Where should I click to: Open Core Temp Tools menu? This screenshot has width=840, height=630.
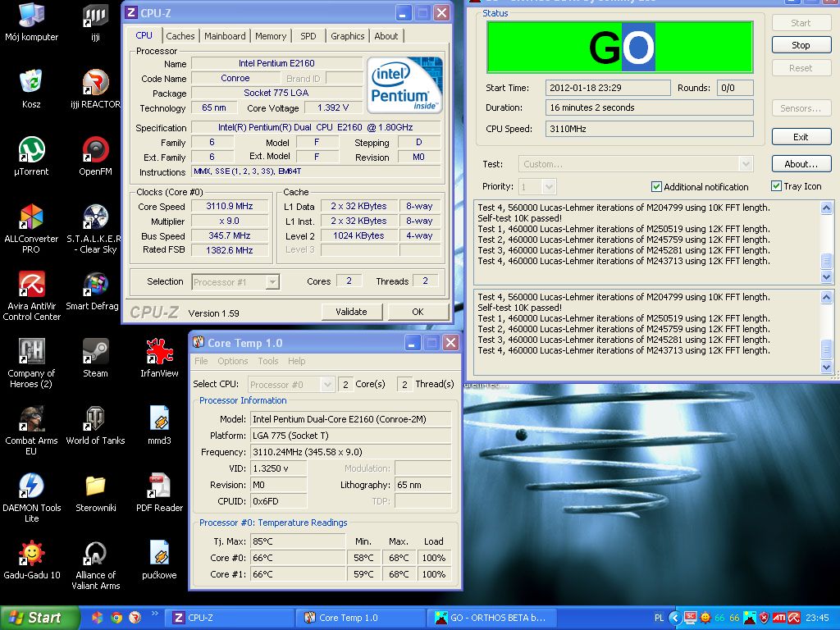(x=268, y=361)
